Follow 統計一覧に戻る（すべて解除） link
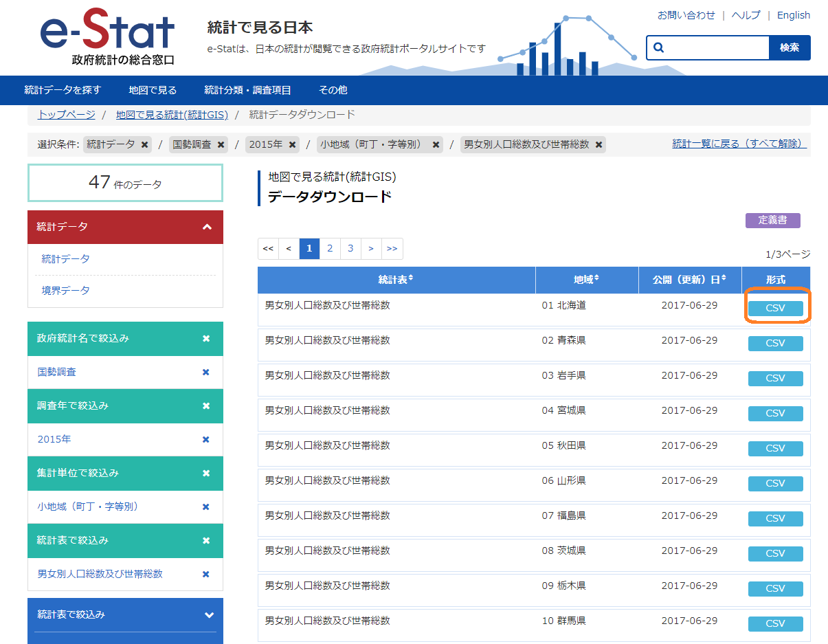The height and width of the screenshot is (644, 828). [x=739, y=144]
